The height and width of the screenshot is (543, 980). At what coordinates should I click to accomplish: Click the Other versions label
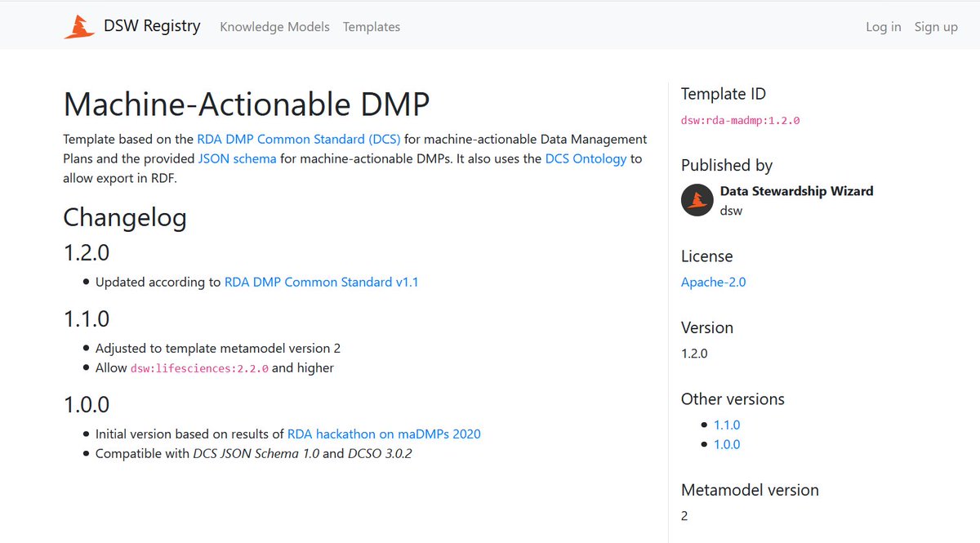(x=733, y=398)
